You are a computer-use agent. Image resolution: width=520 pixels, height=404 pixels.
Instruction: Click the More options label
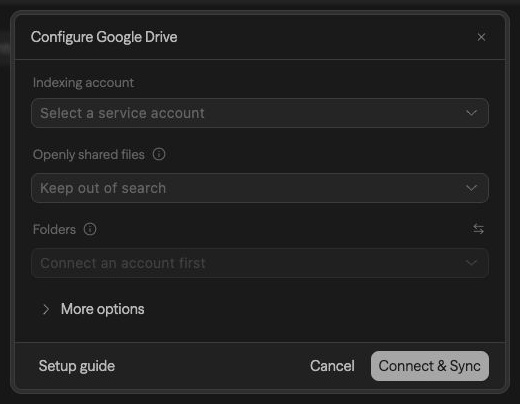coord(103,309)
